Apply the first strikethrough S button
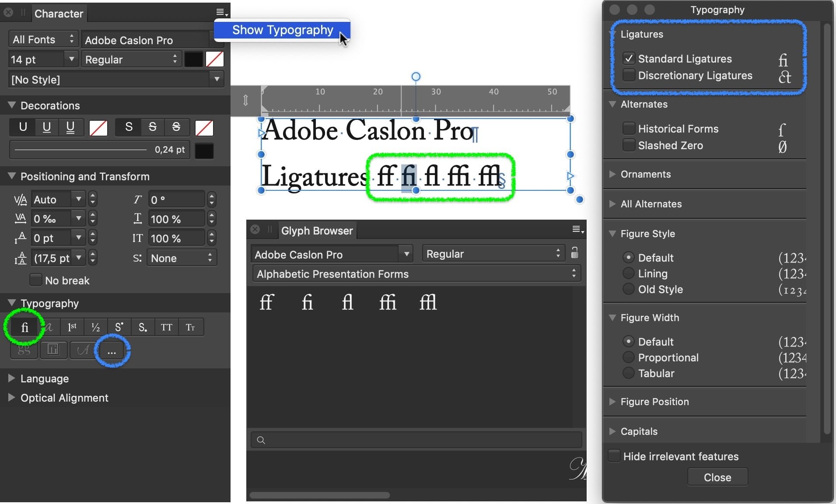 [x=129, y=127]
